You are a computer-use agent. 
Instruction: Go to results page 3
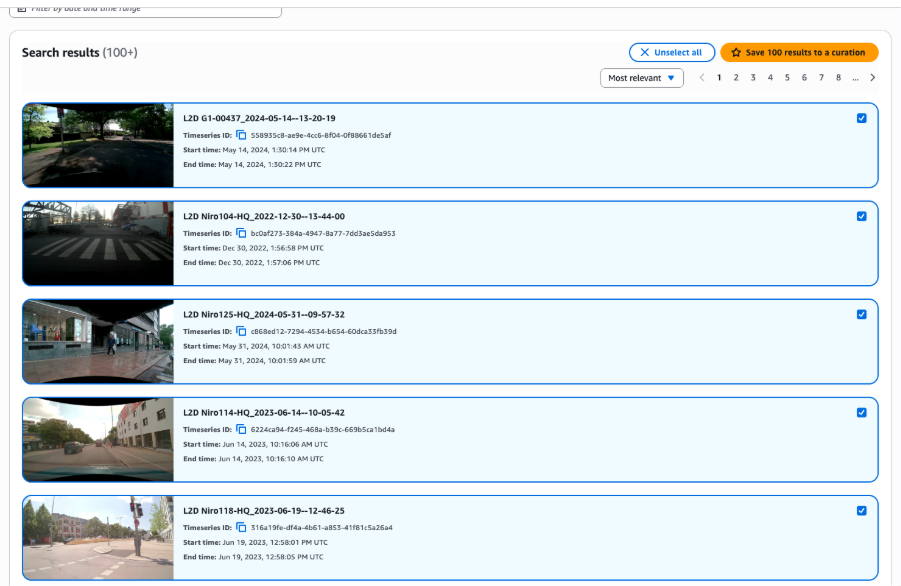[x=753, y=78]
